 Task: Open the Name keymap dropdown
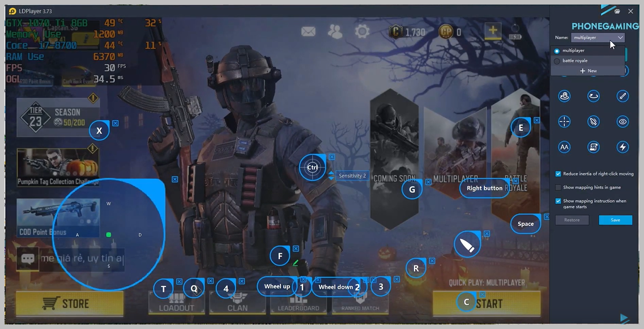coord(598,37)
